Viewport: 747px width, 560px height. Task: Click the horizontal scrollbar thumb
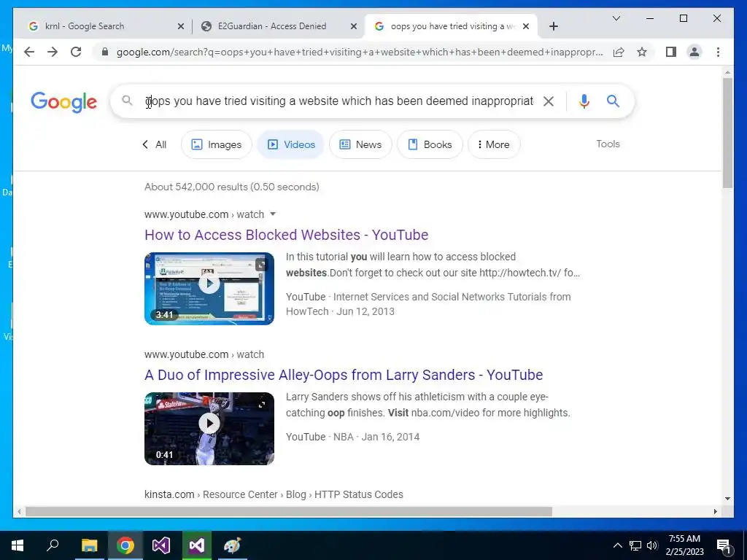click(x=289, y=511)
